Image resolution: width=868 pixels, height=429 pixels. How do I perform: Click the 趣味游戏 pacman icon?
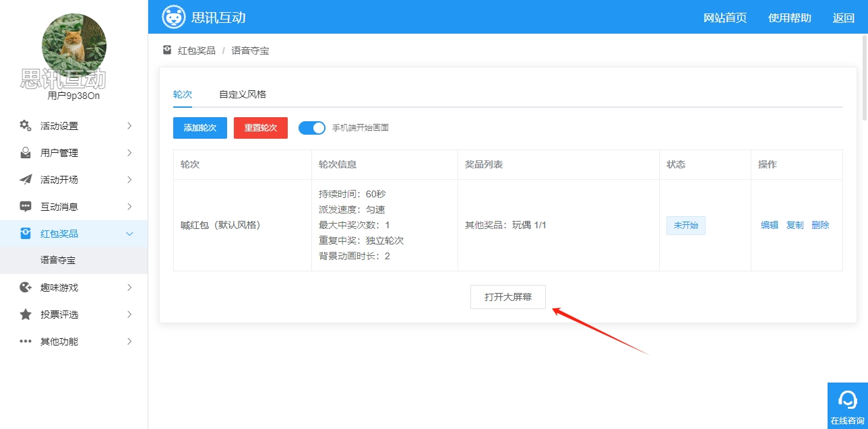pos(26,288)
